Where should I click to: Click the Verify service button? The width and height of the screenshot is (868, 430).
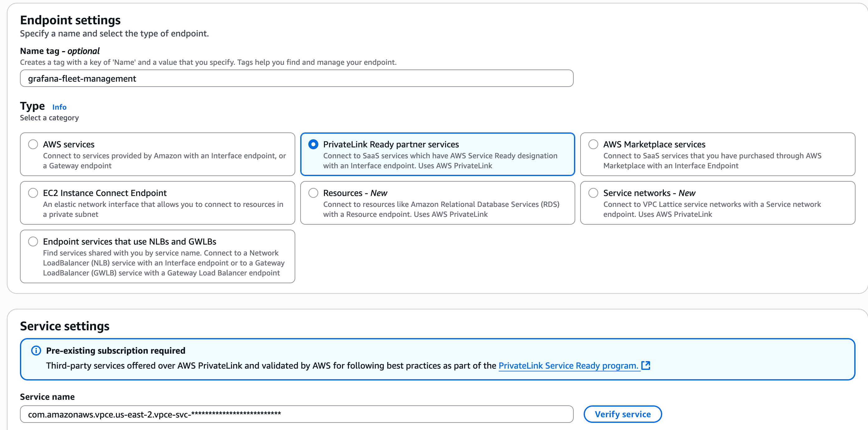point(622,414)
